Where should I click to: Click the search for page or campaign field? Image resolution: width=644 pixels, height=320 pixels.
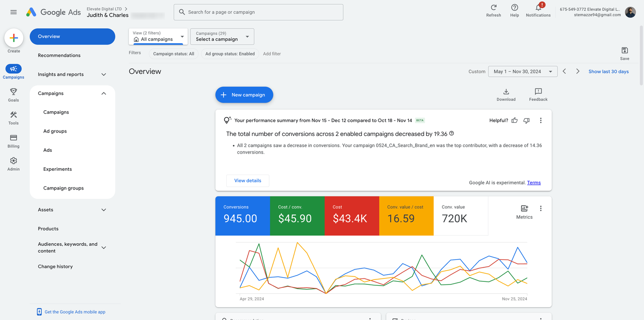click(258, 12)
